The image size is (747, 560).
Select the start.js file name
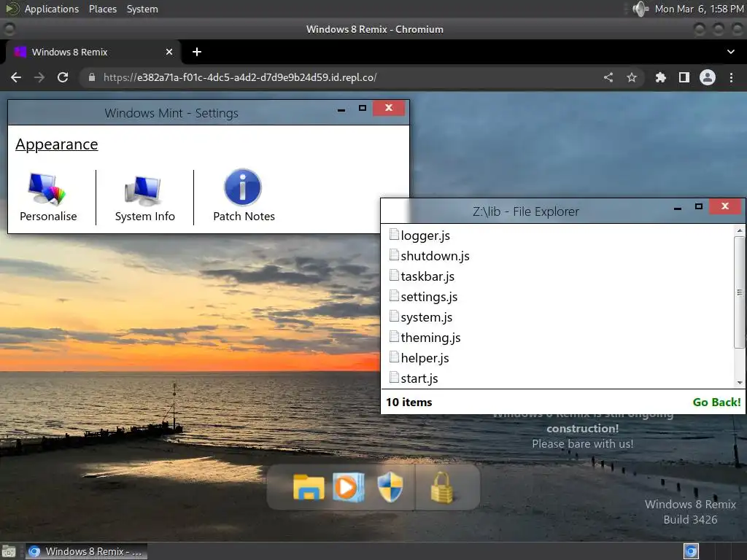tap(419, 379)
